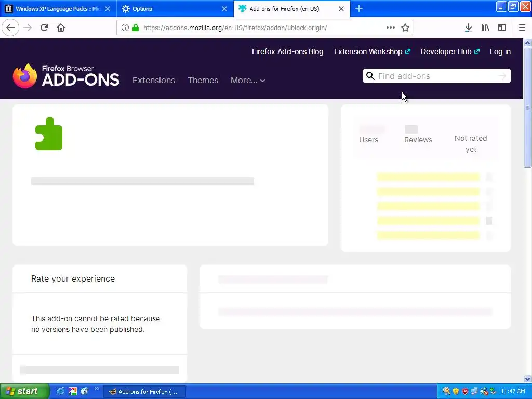Click the yellow security shield tray icon
Screen dimensions: 532x399
pos(456,391)
